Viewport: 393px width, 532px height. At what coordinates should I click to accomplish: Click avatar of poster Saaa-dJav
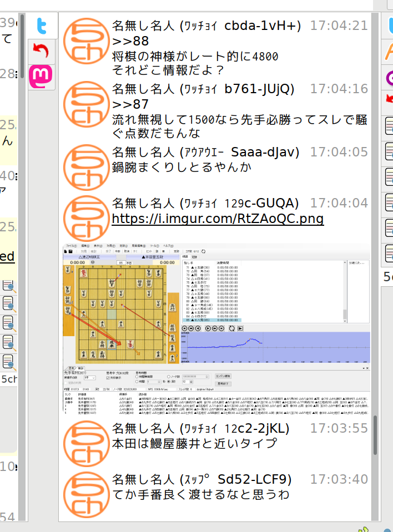point(85,169)
